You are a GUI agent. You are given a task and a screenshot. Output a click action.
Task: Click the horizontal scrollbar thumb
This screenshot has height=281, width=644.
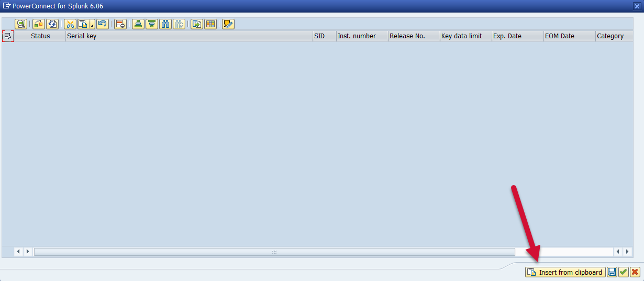pos(274,252)
